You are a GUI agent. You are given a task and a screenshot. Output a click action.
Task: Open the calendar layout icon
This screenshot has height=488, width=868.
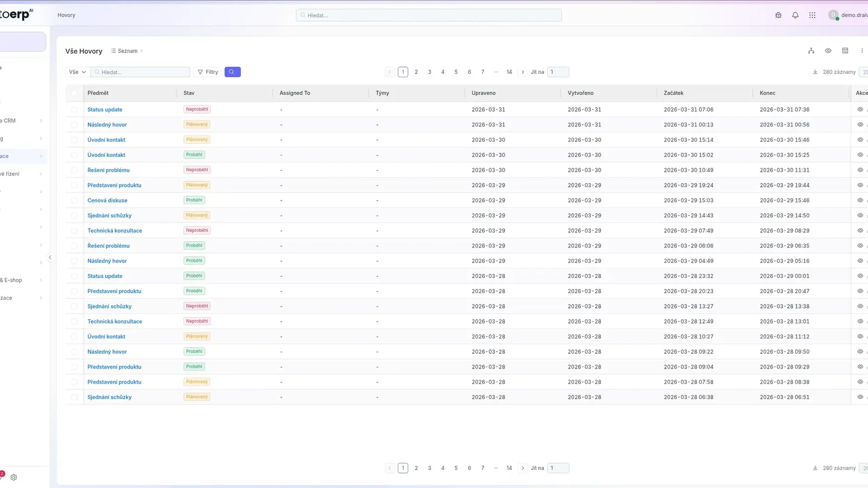click(845, 51)
